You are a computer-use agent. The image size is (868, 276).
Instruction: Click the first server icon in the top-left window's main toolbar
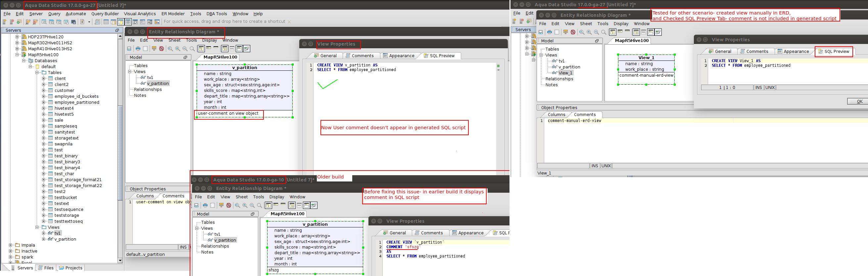tap(4, 22)
